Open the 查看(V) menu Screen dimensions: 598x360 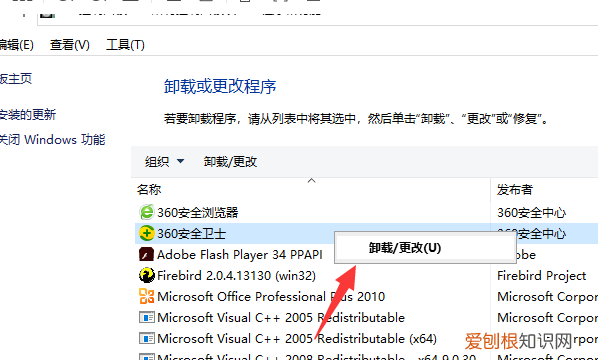tap(70, 45)
